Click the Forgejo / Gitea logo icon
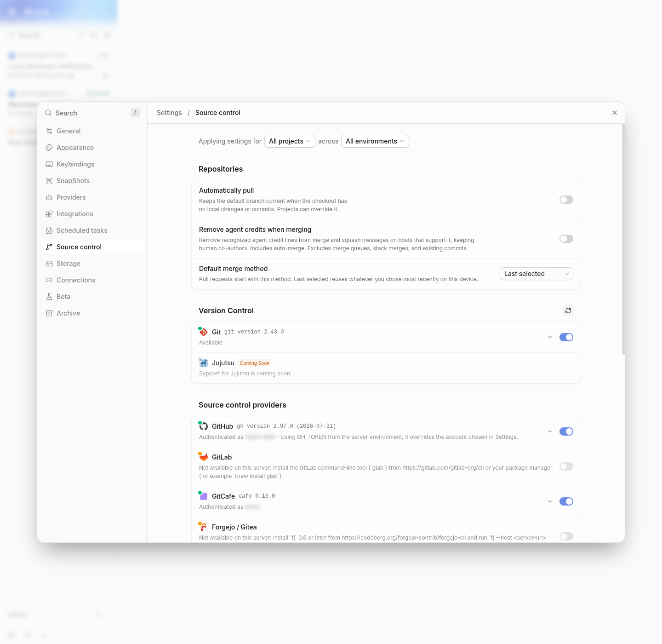Image resolution: width=662 pixels, height=644 pixels. point(204,527)
